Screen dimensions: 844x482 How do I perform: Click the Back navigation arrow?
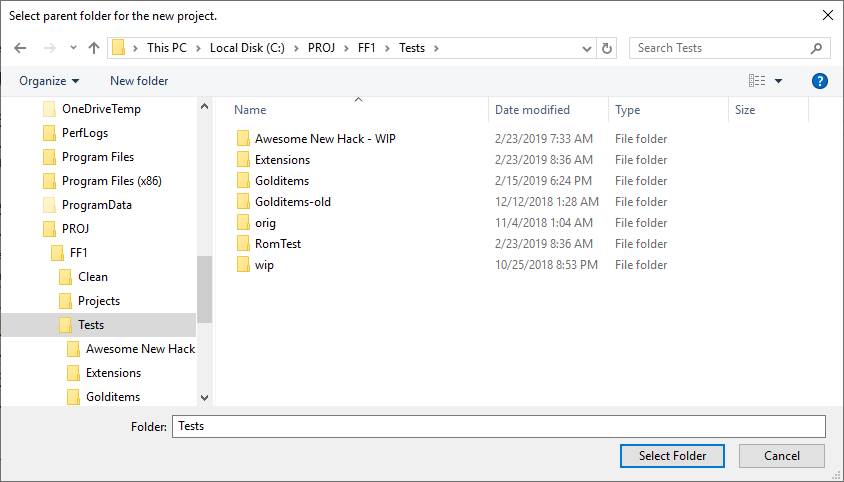tap(20, 48)
